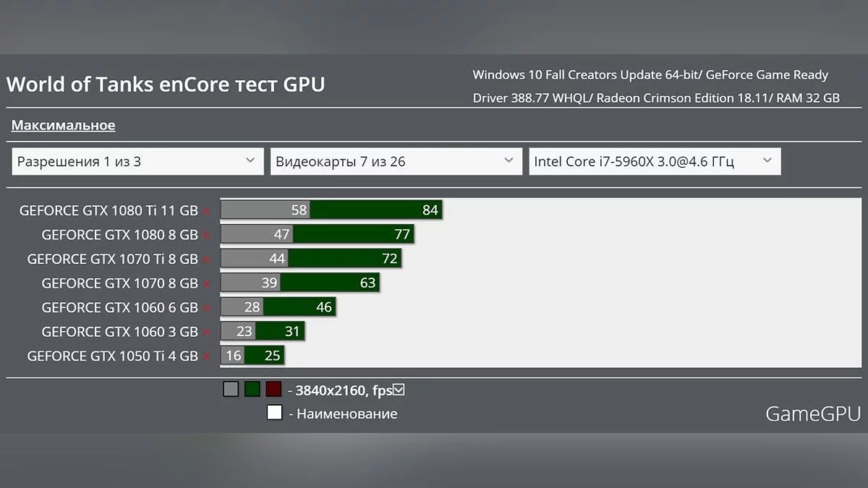868x488 pixels.
Task: Open the Разрешения 1 из 3 dropdown
Action: (137, 161)
